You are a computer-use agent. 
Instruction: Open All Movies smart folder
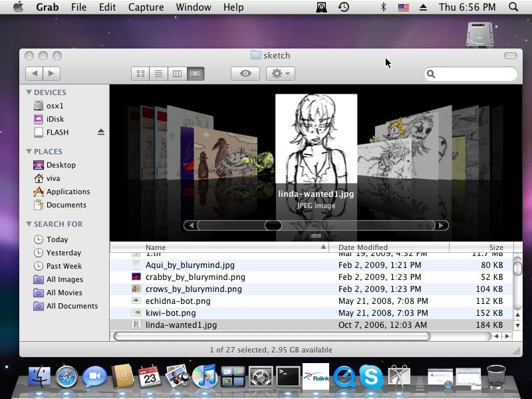(x=58, y=293)
